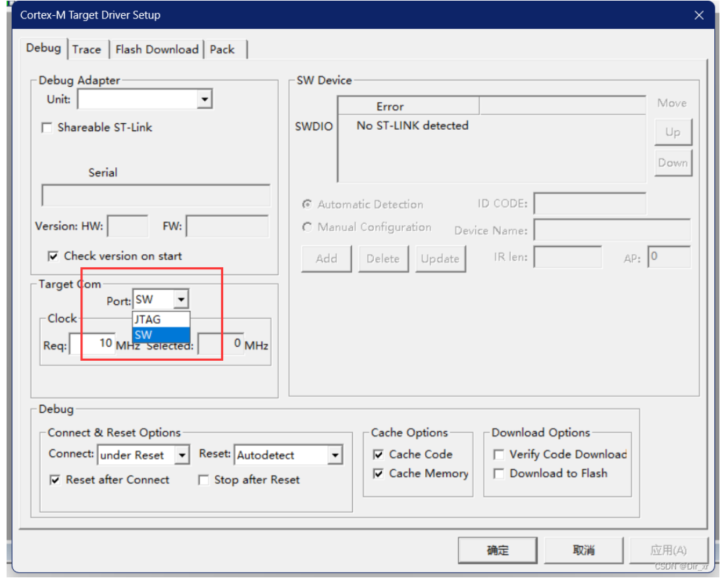
Task: Click the Selected clock frequency field
Action: point(221,344)
